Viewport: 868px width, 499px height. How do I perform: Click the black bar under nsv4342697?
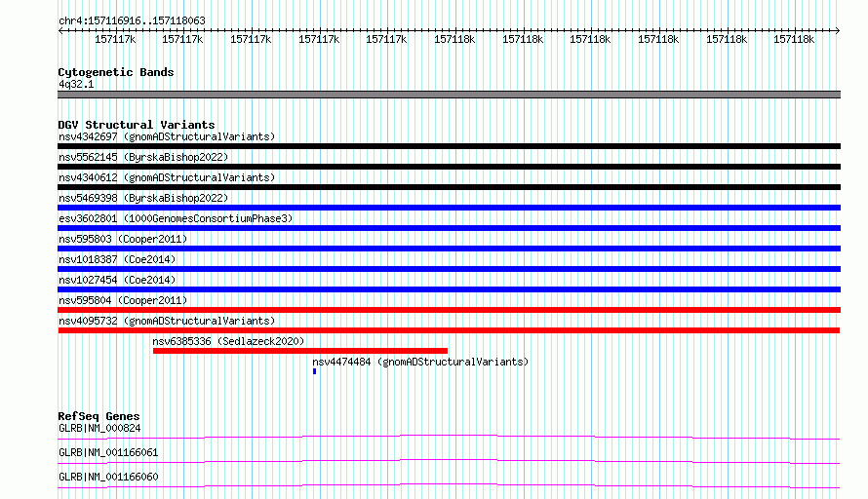click(x=449, y=146)
